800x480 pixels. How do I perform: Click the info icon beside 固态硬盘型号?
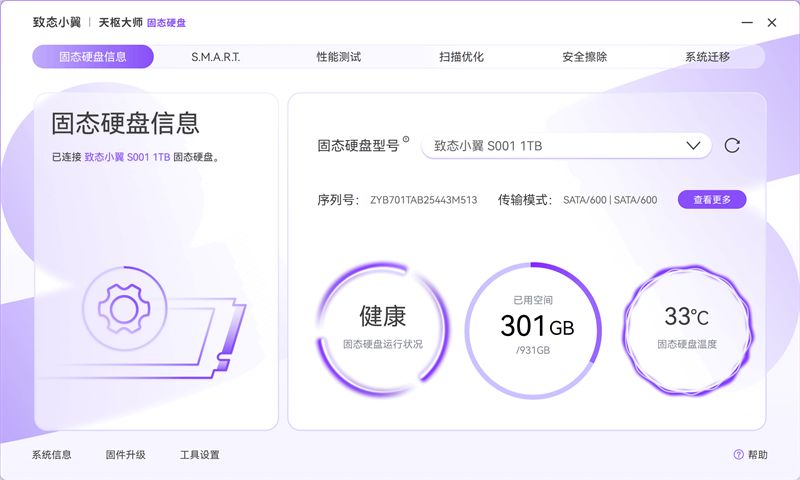pos(406,139)
